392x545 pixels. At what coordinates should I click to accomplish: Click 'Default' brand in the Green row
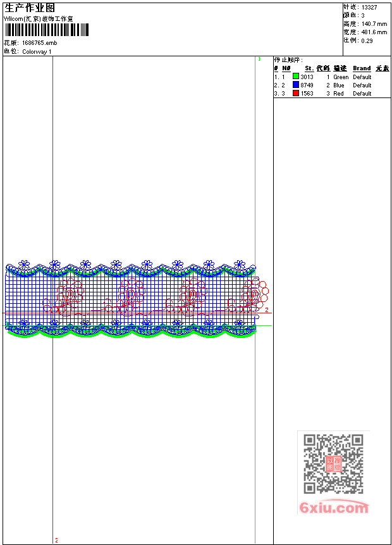pos(362,77)
